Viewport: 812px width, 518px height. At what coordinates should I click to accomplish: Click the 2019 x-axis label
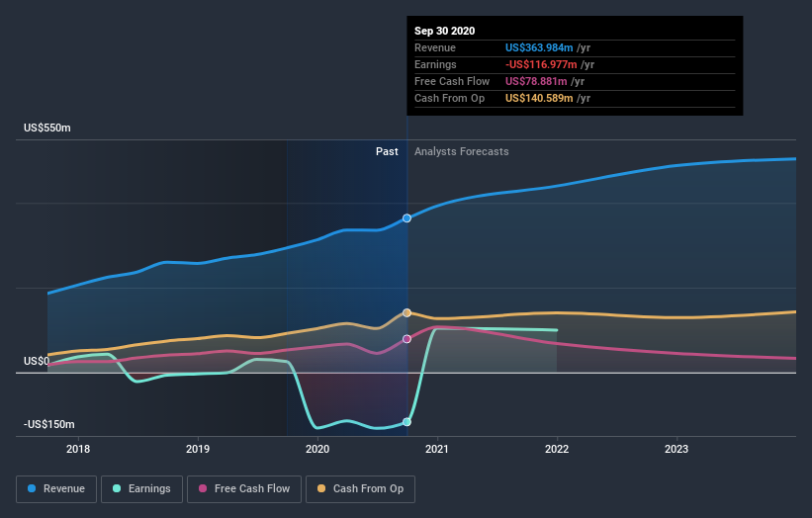198,449
